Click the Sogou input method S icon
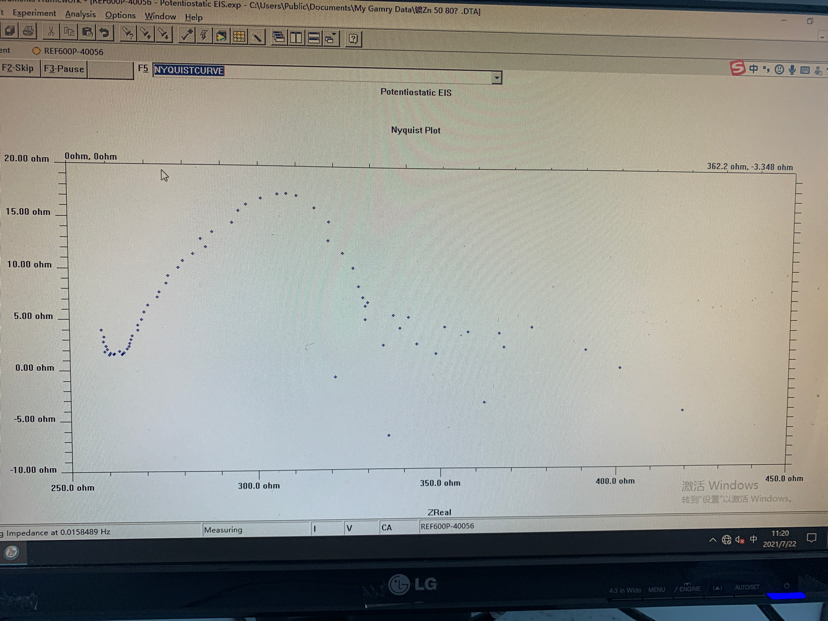This screenshot has height=621, width=828. (737, 67)
